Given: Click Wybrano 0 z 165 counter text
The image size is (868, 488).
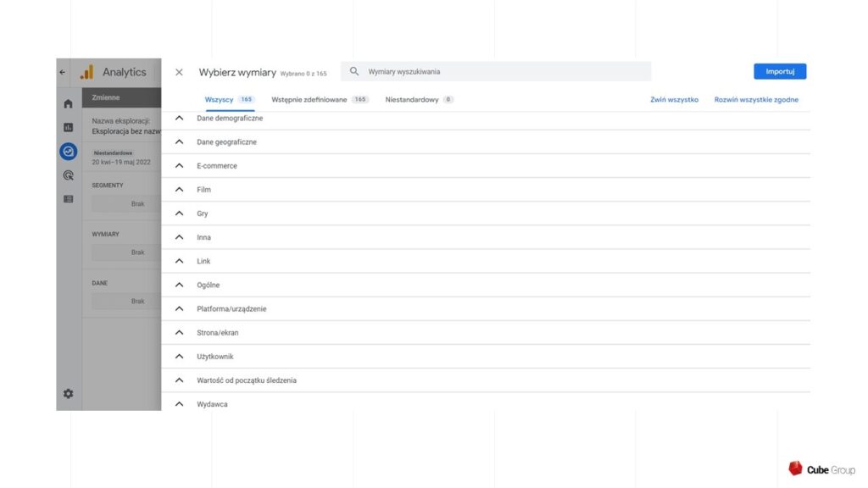Looking at the screenshot, I should pyautogui.click(x=303, y=74).
